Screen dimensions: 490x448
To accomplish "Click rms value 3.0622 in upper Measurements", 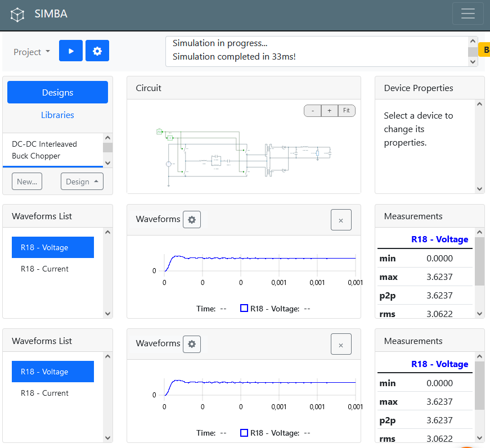I will pyautogui.click(x=439, y=314).
